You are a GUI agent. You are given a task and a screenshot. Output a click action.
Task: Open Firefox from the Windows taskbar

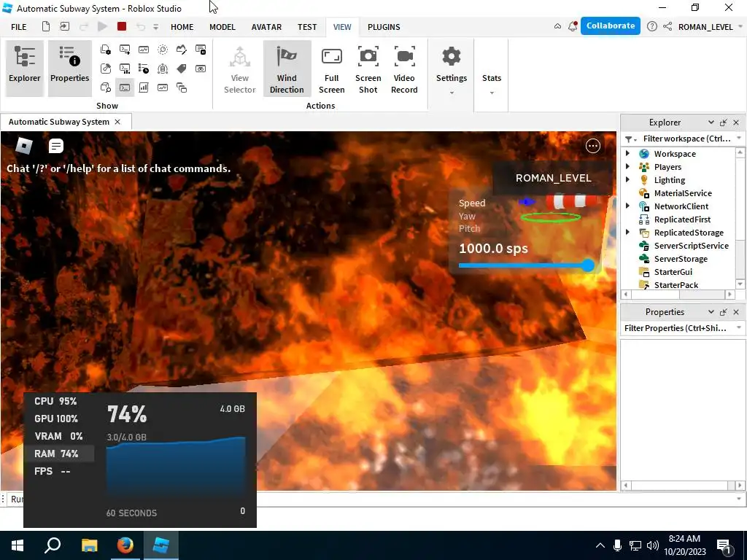click(x=125, y=545)
